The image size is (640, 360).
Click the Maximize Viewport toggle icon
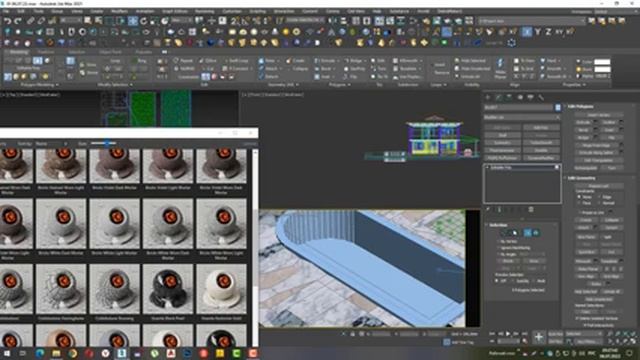pyautogui.click(x=633, y=341)
